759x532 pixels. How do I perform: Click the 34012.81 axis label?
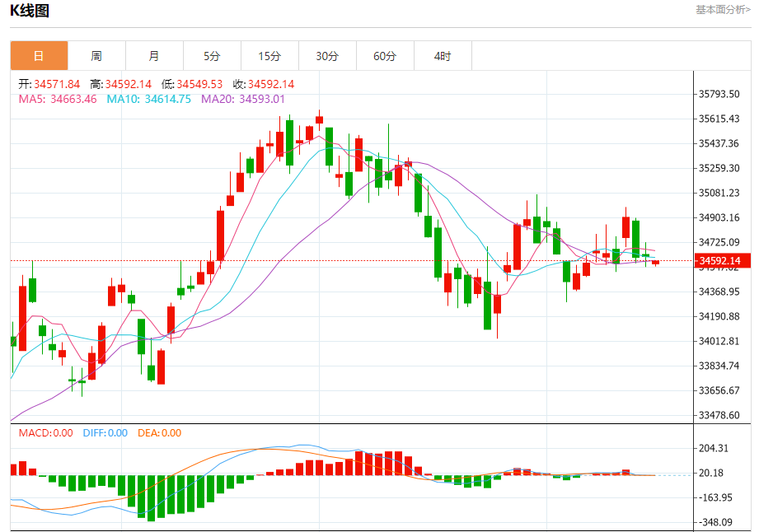719,341
